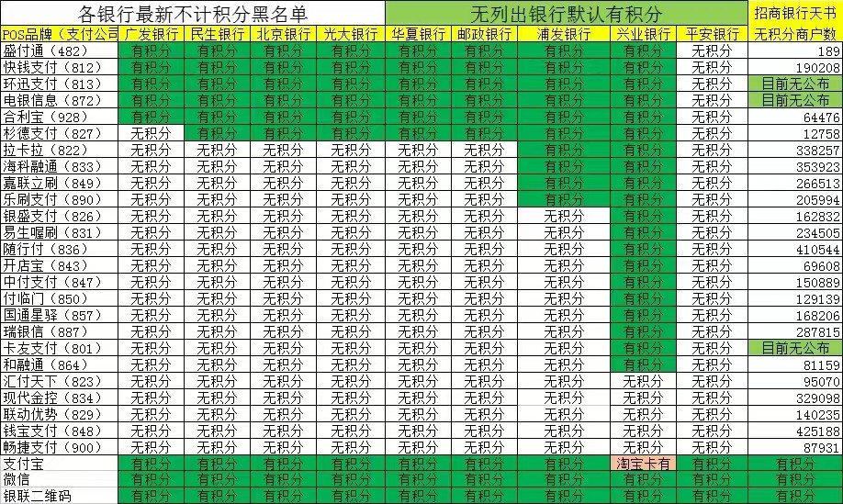Select 有积分 under 无积分商户数 for 微信
The width and height of the screenshot is (843, 504).
point(794,479)
